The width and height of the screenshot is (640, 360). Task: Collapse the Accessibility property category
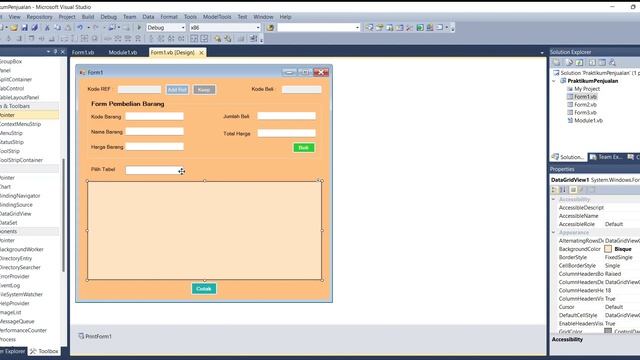pos(553,199)
